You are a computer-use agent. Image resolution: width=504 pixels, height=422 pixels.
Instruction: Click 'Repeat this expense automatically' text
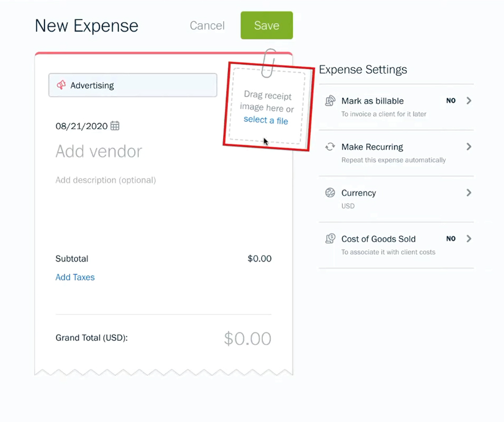[x=393, y=160]
